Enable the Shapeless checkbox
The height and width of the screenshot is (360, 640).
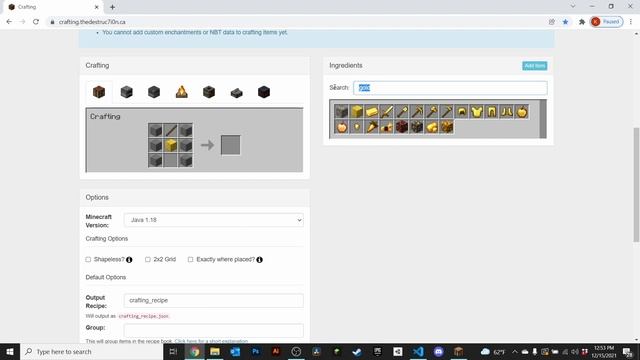(88, 260)
